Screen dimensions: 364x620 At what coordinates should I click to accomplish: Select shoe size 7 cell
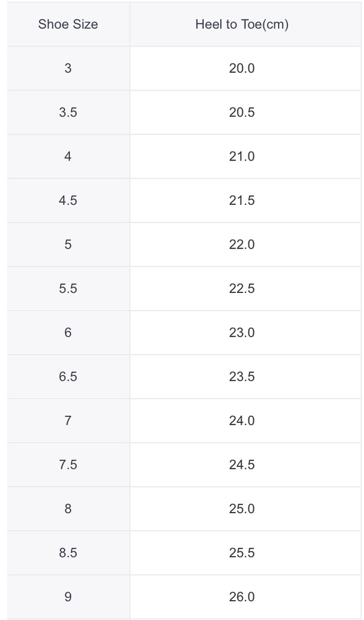[68, 421]
